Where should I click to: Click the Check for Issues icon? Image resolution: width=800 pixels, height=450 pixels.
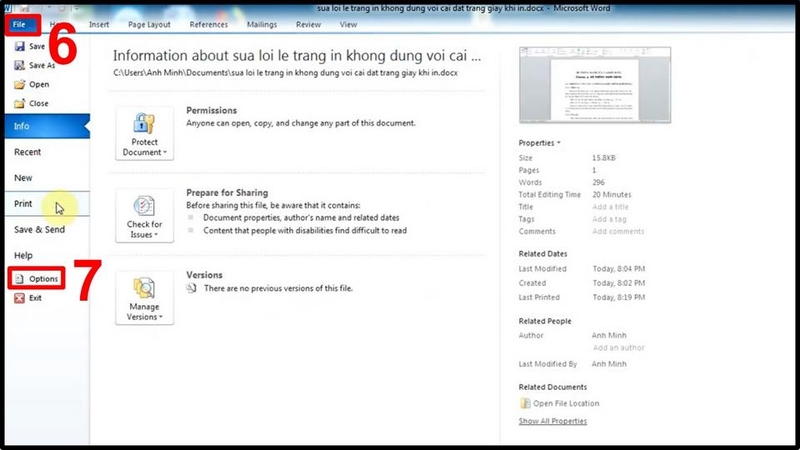tap(144, 206)
